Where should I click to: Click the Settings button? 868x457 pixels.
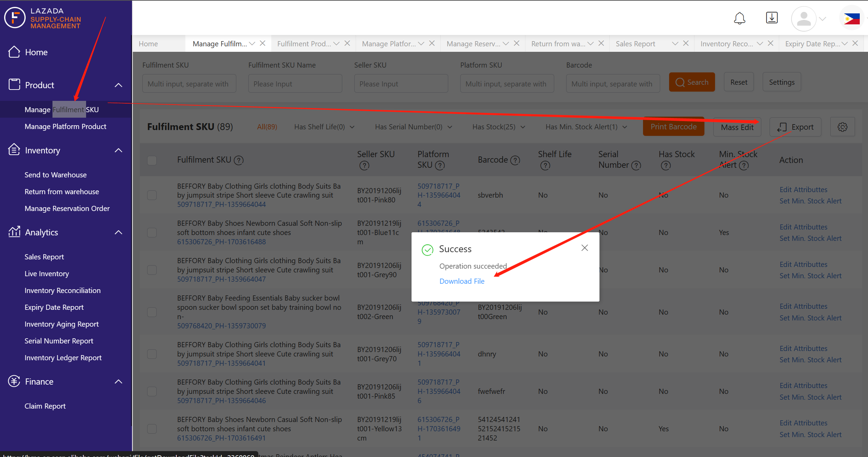pyautogui.click(x=782, y=82)
